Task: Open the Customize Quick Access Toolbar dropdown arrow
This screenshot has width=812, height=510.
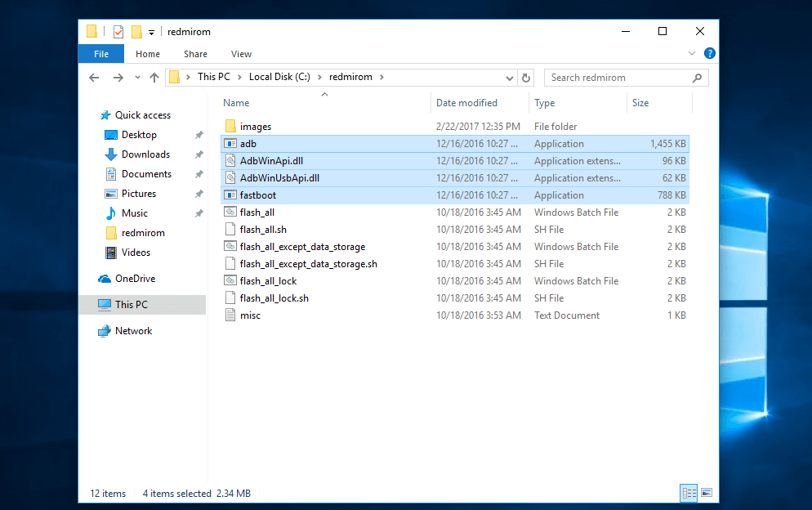Action: 151,32
